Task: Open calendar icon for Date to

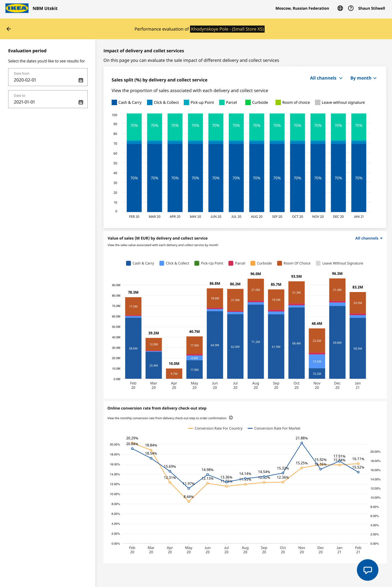Action: [x=81, y=102]
